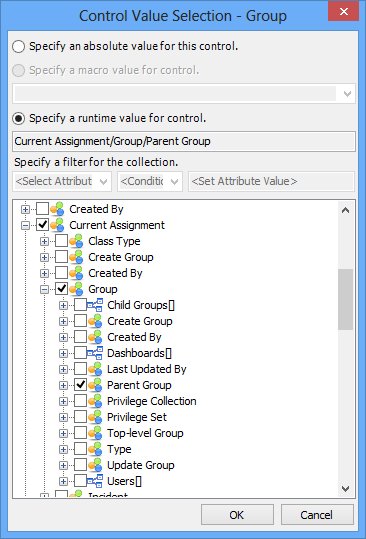Viewport: 366px width, 539px height.
Task: Expand the Class Type node
Action: [x=44, y=241]
